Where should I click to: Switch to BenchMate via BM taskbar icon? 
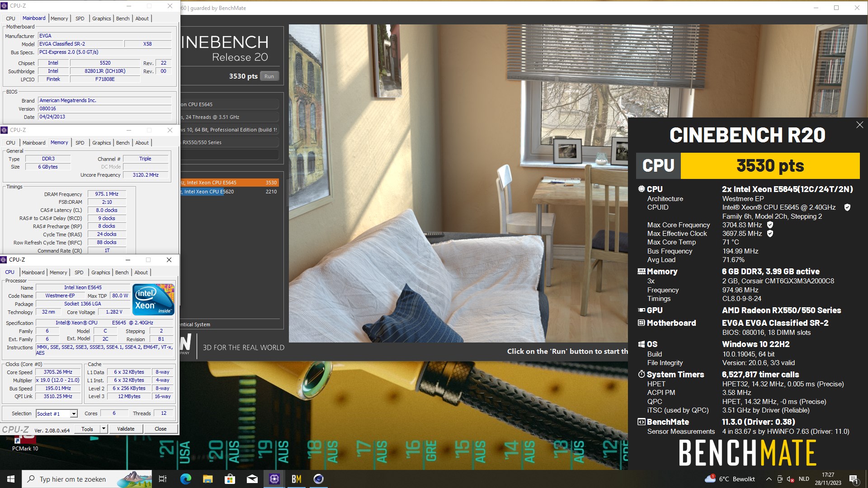pos(296,479)
